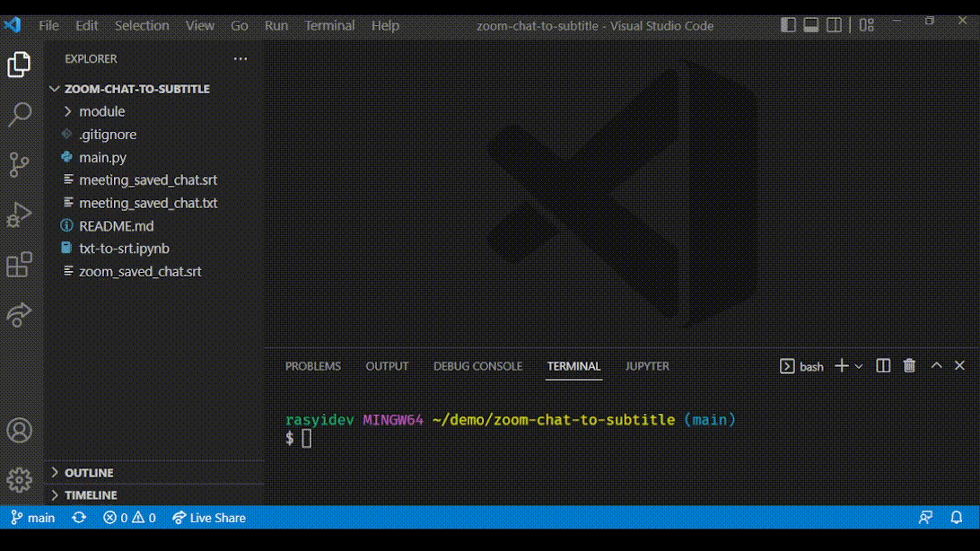The height and width of the screenshot is (551, 980).
Task: Click the bash terminal profile icon
Action: pos(787,366)
